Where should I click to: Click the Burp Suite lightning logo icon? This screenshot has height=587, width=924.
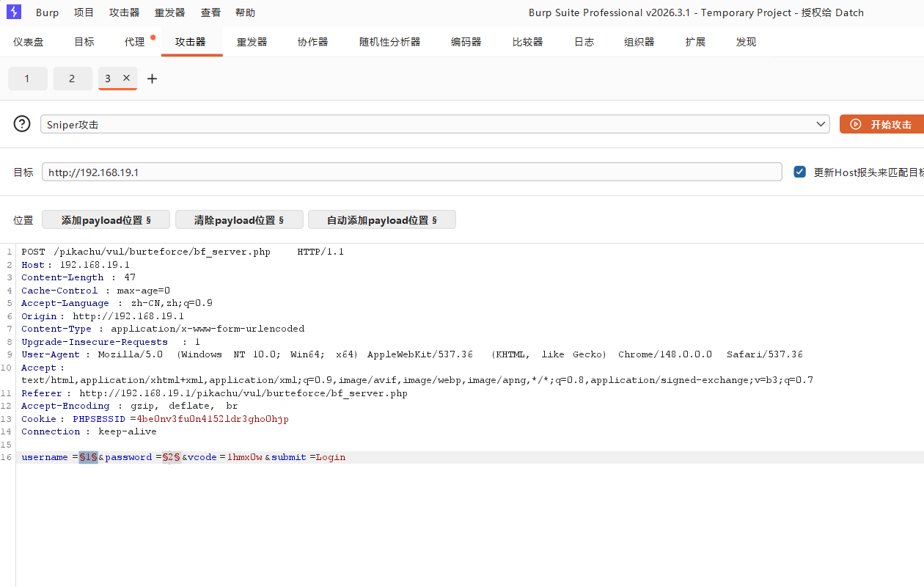14,12
